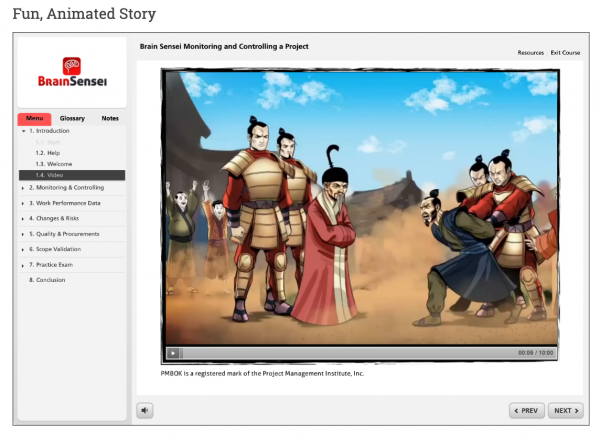600x442 pixels.
Task: Select 1.4. Video menu item
Action: [x=72, y=175]
